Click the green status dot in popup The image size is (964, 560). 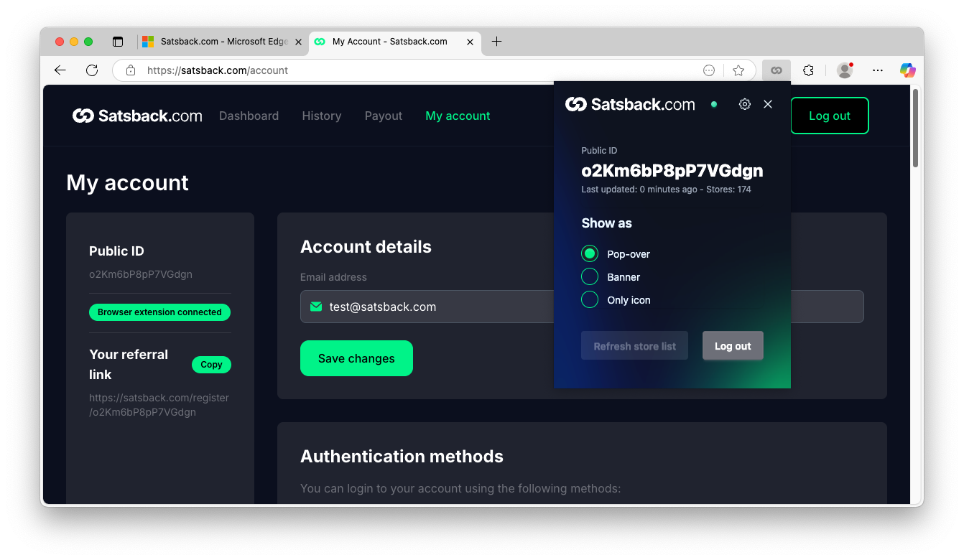pos(713,104)
